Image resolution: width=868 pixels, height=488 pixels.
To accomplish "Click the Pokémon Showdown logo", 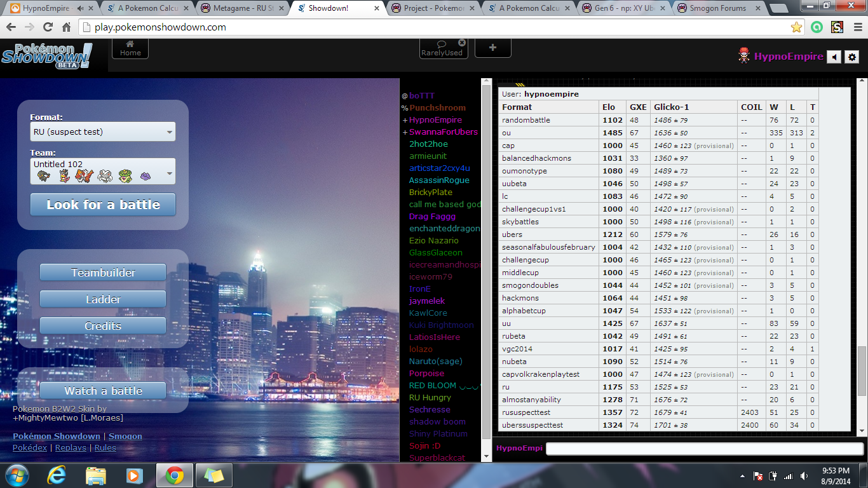I will tap(46, 55).
